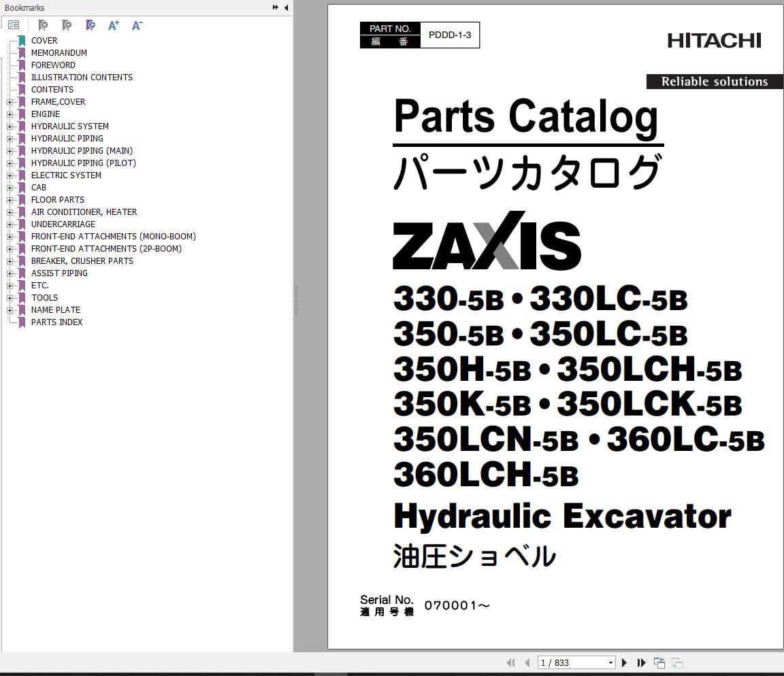Viewport: 784px width, 676px height.
Task: Click the HITACHI logo on the page
Action: tap(714, 41)
